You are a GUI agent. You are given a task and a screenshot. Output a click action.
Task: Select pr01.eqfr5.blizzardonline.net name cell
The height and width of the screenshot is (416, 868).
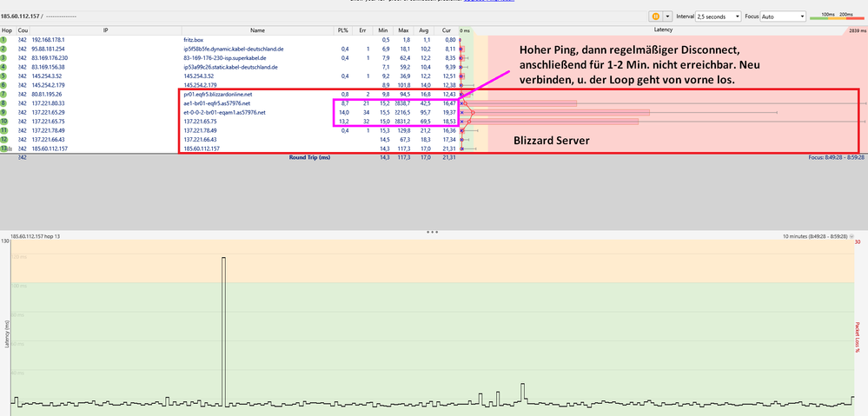(x=217, y=94)
